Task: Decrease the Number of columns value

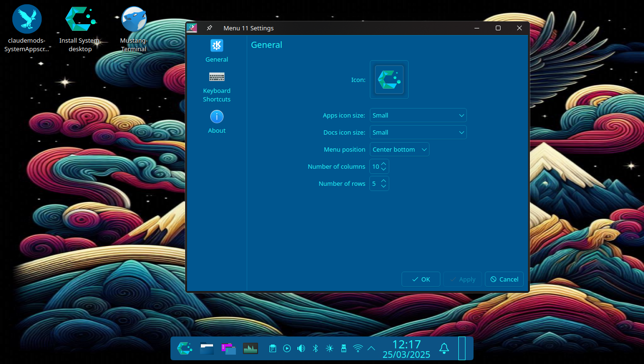Action: point(384,170)
